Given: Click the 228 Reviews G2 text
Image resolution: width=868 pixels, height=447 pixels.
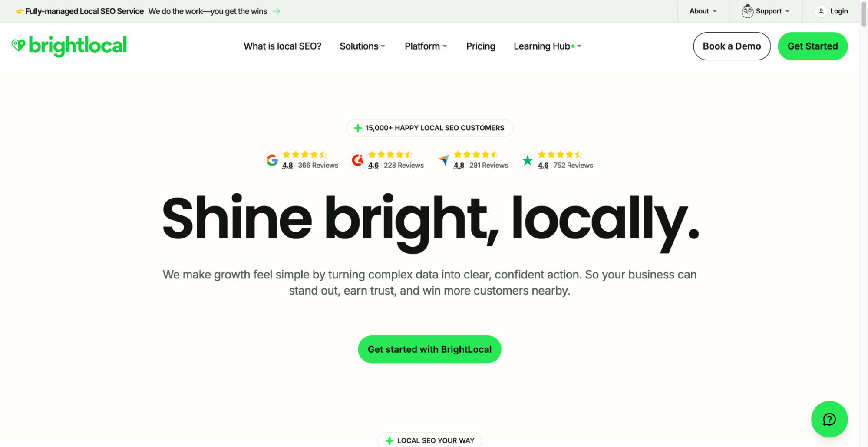Looking at the screenshot, I should (x=404, y=165).
